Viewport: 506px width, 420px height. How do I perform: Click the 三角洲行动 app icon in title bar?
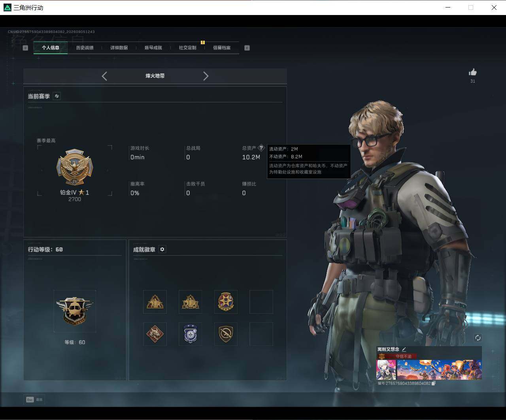[7, 8]
